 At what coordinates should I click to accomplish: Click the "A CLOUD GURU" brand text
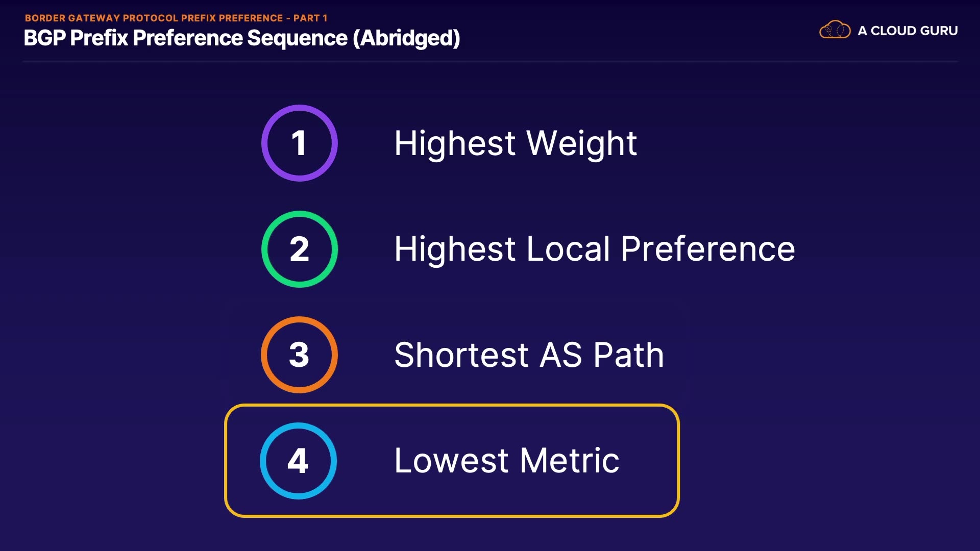click(x=908, y=31)
